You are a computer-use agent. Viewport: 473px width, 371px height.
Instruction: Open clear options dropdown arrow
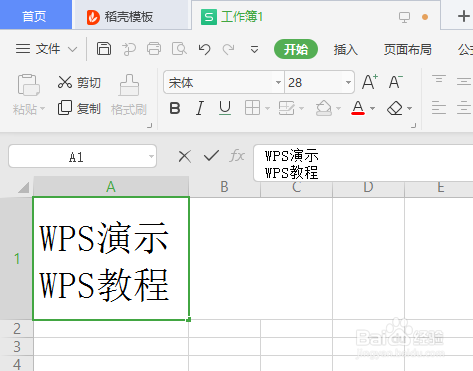click(410, 108)
